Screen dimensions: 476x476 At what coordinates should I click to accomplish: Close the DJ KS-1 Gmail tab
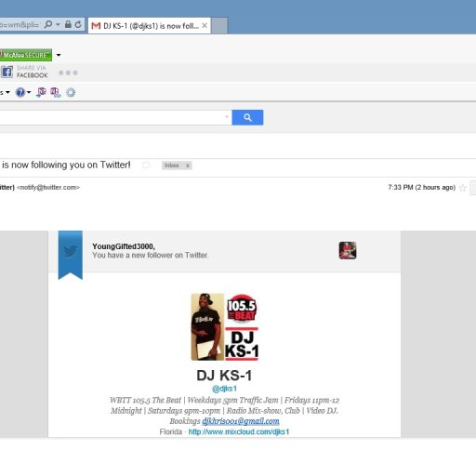point(205,26)
